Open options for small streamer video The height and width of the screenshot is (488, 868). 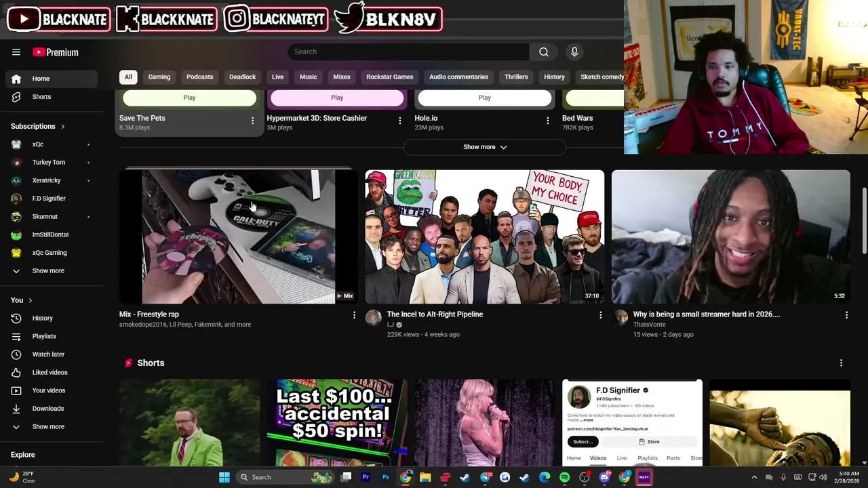click(x=846, y=315)
